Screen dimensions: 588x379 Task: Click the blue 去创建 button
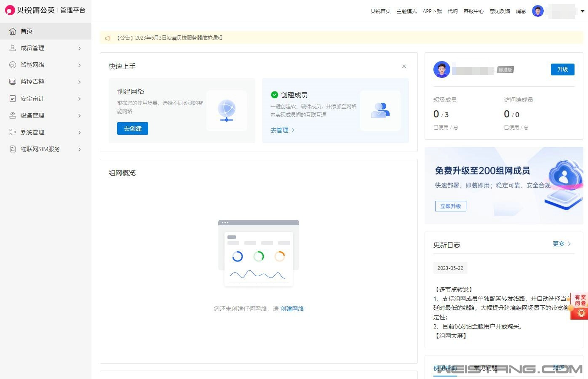click(x=133, y=128)
